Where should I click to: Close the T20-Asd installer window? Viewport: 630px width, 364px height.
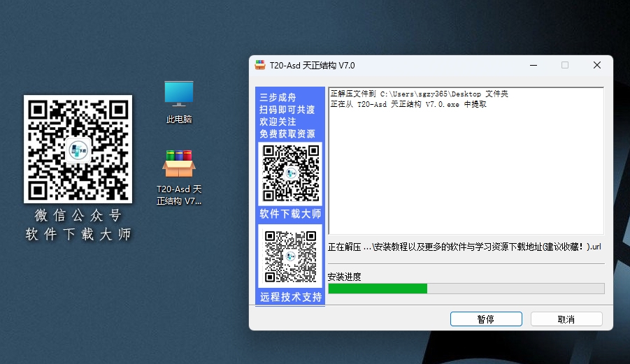click(597, 65)
